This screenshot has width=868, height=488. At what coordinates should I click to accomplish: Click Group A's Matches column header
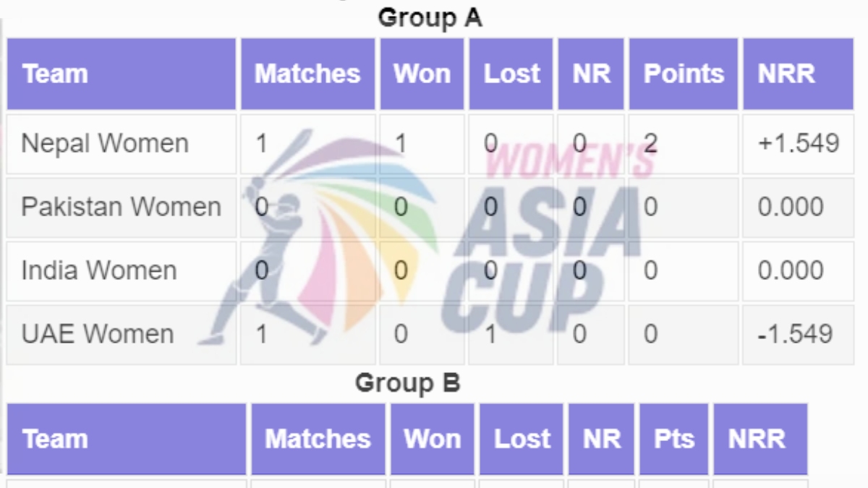(307, 74)
